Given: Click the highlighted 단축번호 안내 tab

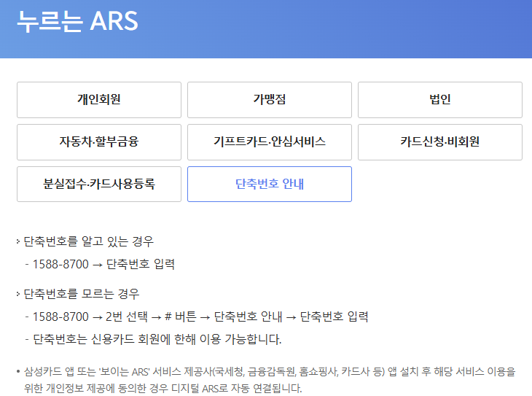Looking at the screenshot, I should pos(270,184).
